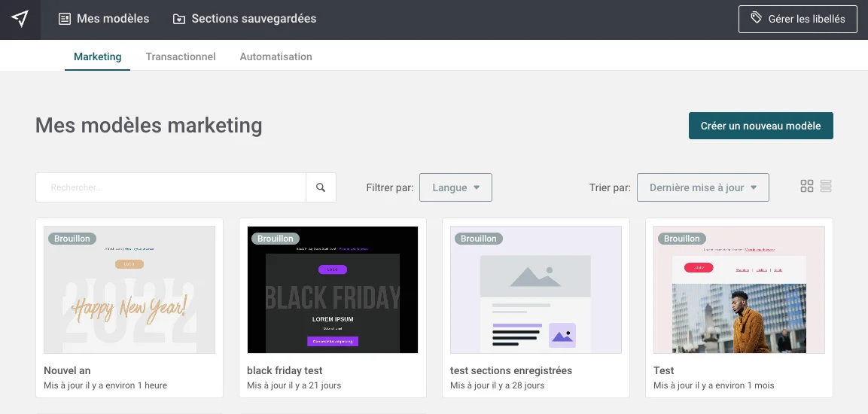Viewport: 868px width, 414px height.
Task: Expand the Dernière mise à jour sort dropdown
Action: 703,187
